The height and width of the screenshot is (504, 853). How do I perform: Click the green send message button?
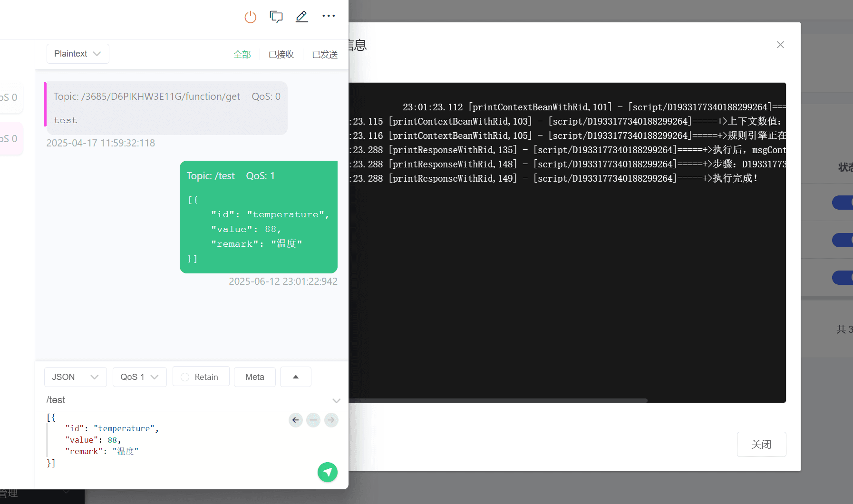(x=328, y=472)
